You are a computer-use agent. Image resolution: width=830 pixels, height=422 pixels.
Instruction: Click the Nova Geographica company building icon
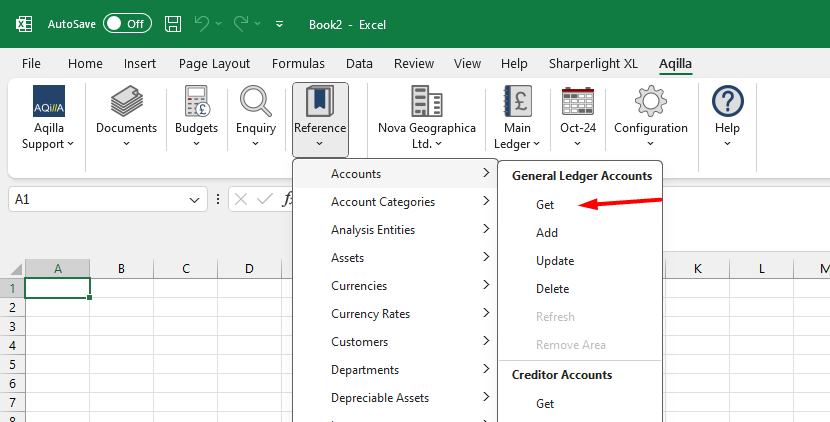click(426, 102)
